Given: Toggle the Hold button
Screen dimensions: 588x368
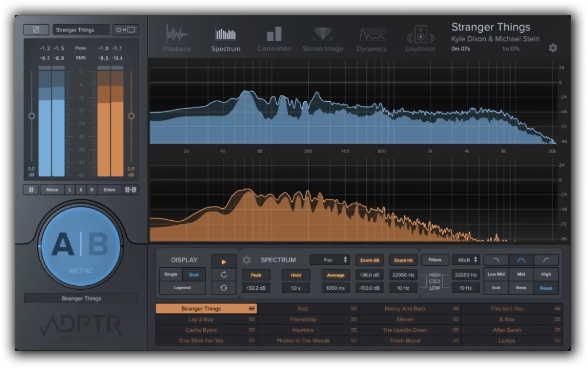Looking at the screenshot, I should (x=296, y=275).
